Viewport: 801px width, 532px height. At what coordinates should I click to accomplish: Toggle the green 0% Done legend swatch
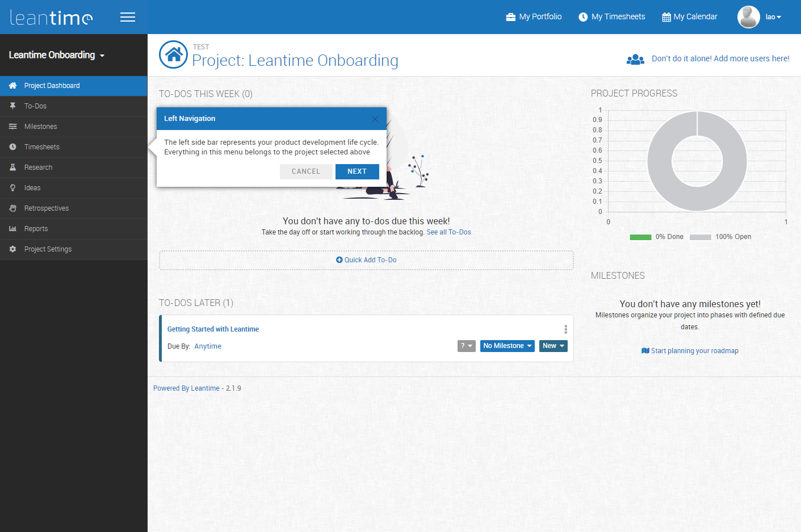click(640, 237)
